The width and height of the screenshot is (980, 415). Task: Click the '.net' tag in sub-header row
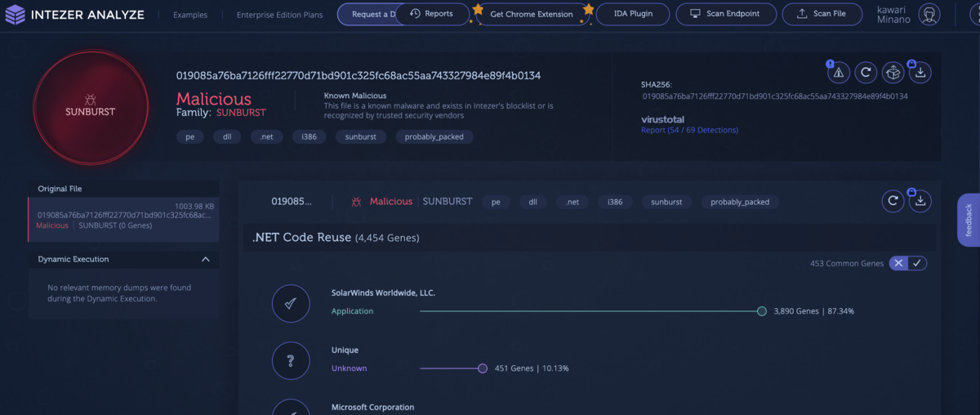point(572,202)
